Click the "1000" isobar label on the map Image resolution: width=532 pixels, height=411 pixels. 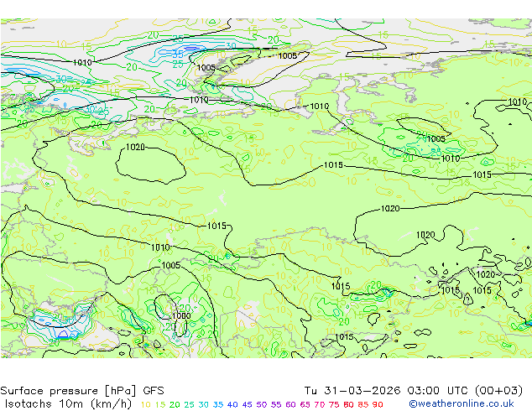pyautogui.click(x=181, y=315)
